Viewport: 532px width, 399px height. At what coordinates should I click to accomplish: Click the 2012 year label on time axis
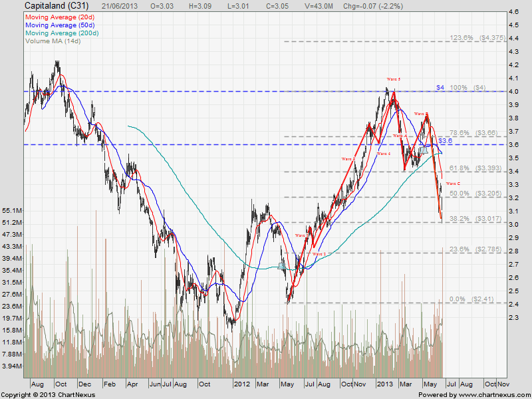tap(241, 384)
